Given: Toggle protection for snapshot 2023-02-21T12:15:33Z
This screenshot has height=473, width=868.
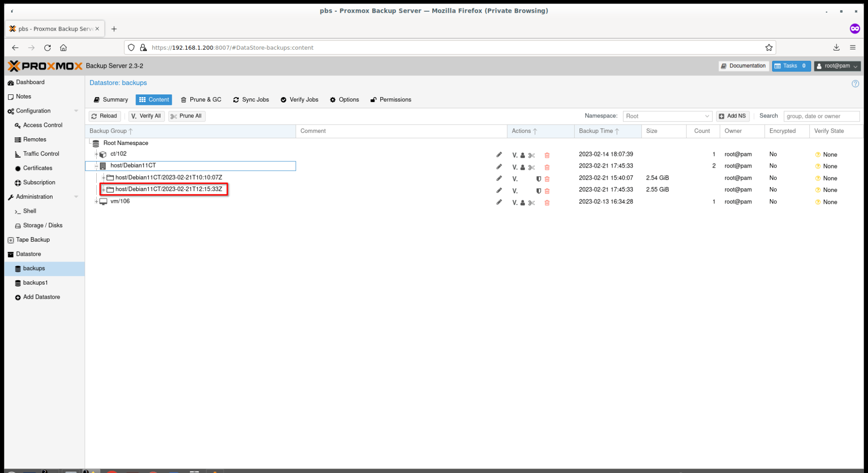Looking at the screenshot, I should coord(538,191).
